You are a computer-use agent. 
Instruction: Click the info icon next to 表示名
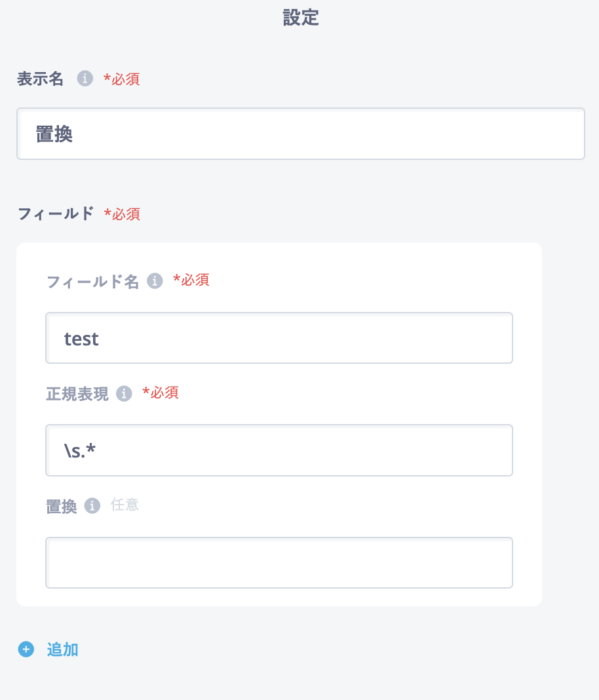tap(85, 78)
